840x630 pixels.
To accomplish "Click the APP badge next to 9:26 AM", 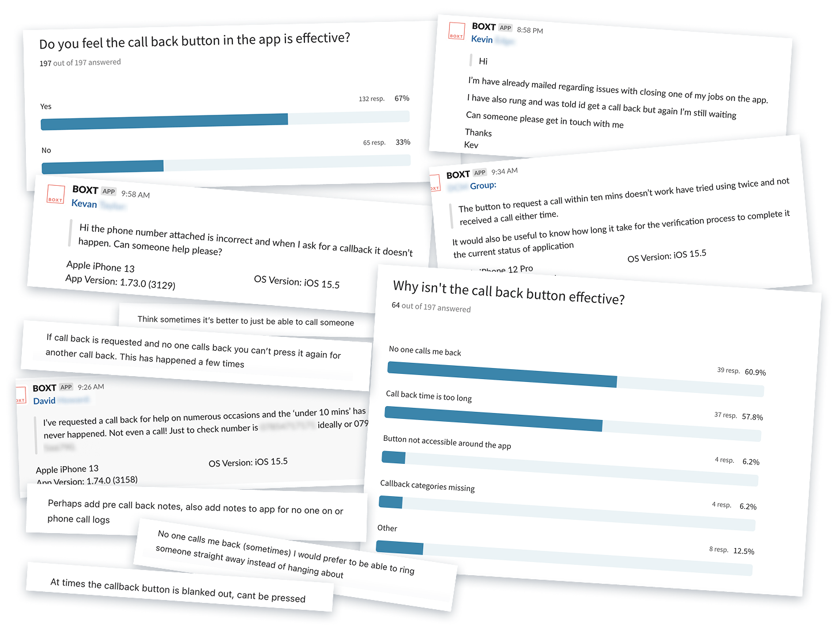I will click(x=66, y=387).
